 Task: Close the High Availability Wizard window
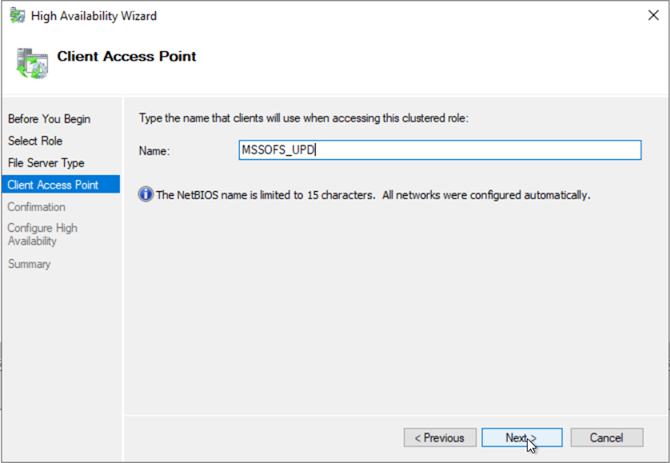648,16
